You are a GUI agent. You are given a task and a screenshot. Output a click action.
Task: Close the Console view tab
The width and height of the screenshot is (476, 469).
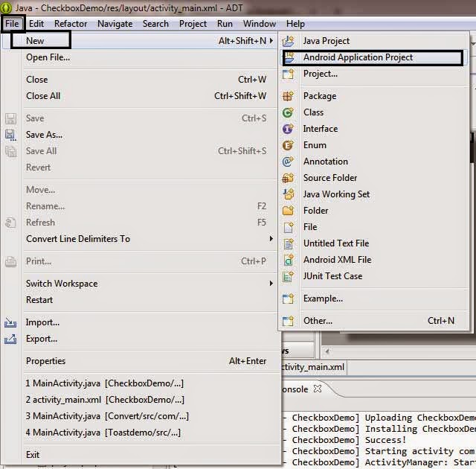pos(318,389)
